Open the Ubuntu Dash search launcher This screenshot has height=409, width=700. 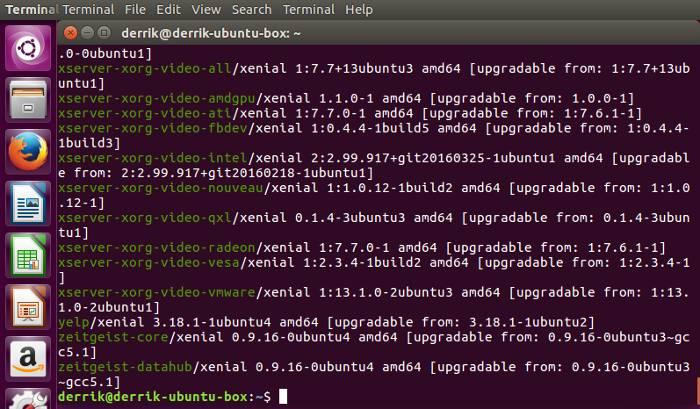pyautogui.click(x=28, y=48)
